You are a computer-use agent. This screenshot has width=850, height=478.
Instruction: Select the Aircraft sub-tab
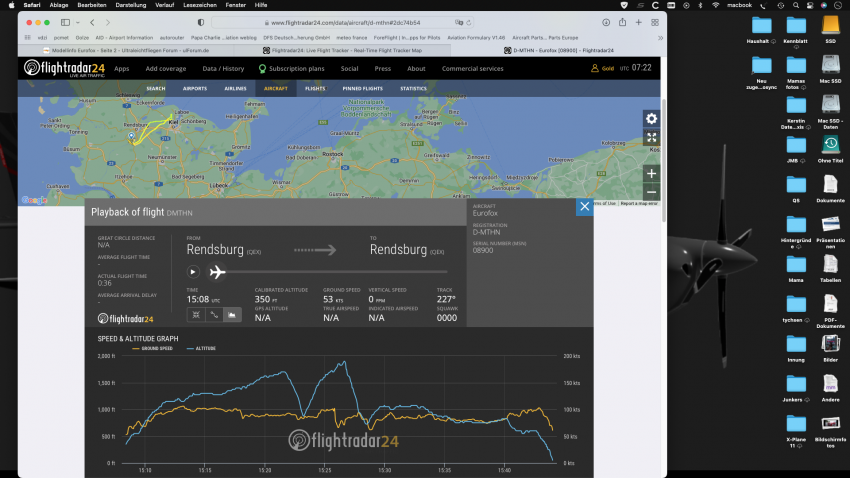click(275, 88)
